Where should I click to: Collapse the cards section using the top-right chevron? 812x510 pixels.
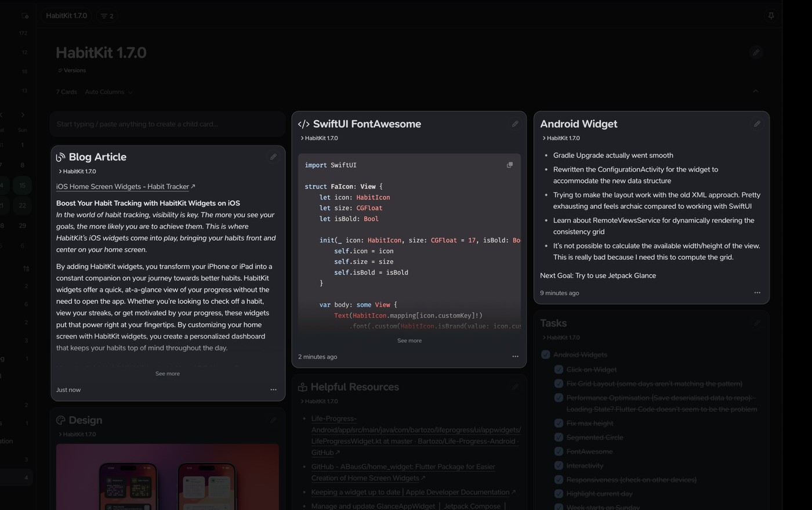point(756,91)
